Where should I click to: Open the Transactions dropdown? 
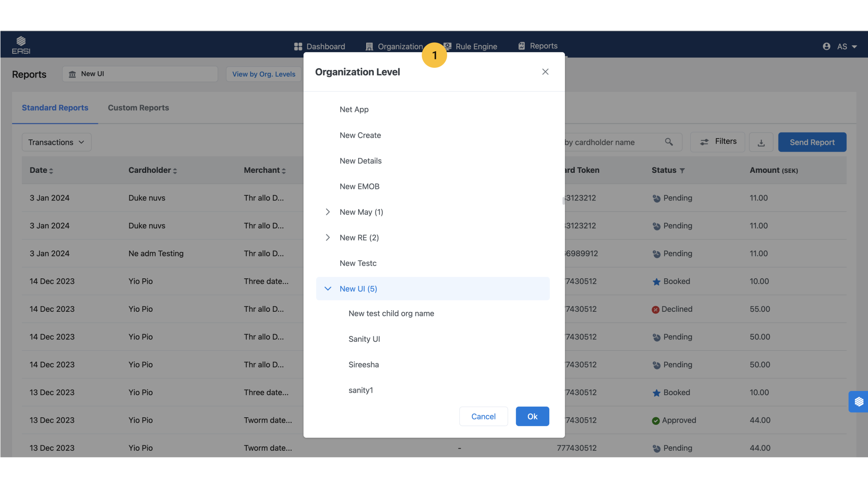click(x=56, y=142)
